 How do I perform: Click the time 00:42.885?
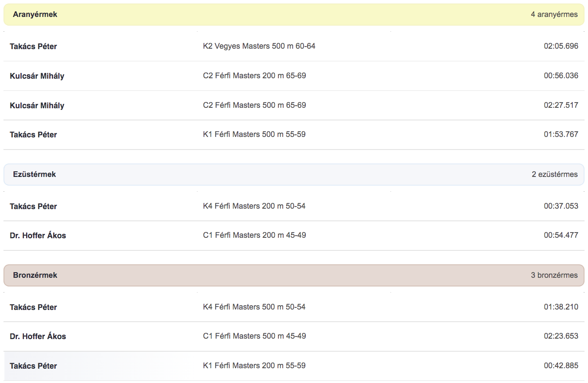561,366
